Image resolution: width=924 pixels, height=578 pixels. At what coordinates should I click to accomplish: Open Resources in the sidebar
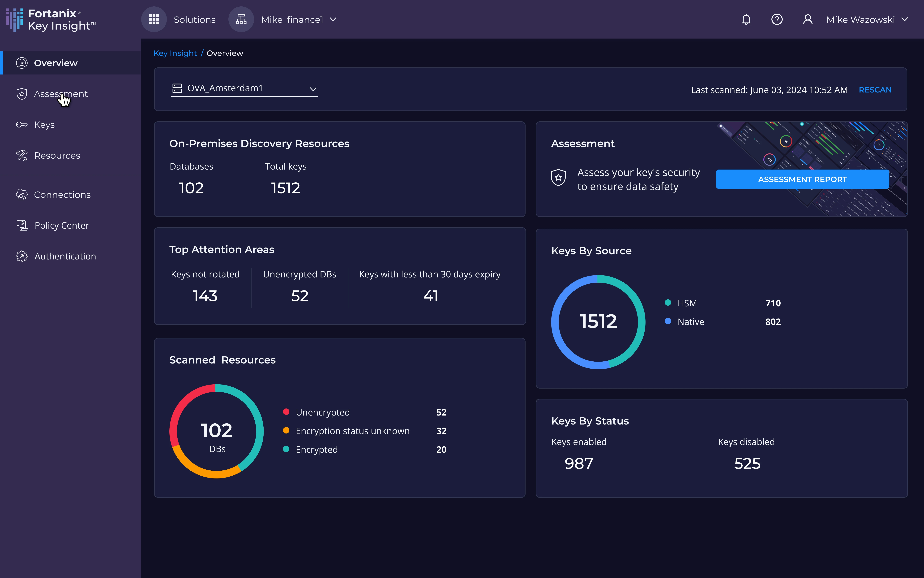coord(71,156)
